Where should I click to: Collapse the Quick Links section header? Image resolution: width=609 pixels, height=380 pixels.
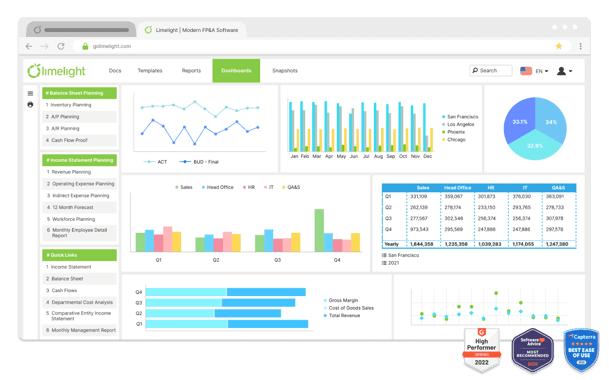coord(79,255)
